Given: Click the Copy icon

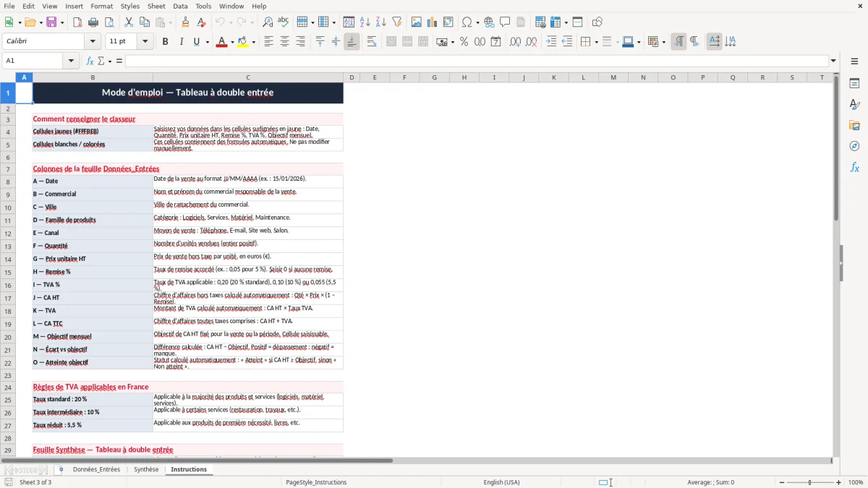Looking at the screenshot, I should (x=144, y=22).
